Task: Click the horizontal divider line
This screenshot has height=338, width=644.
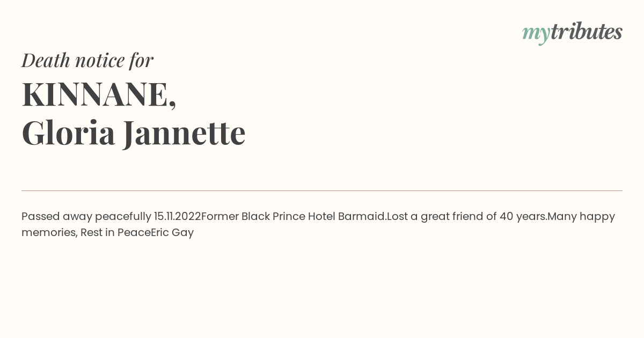Action: click(322, 190)
